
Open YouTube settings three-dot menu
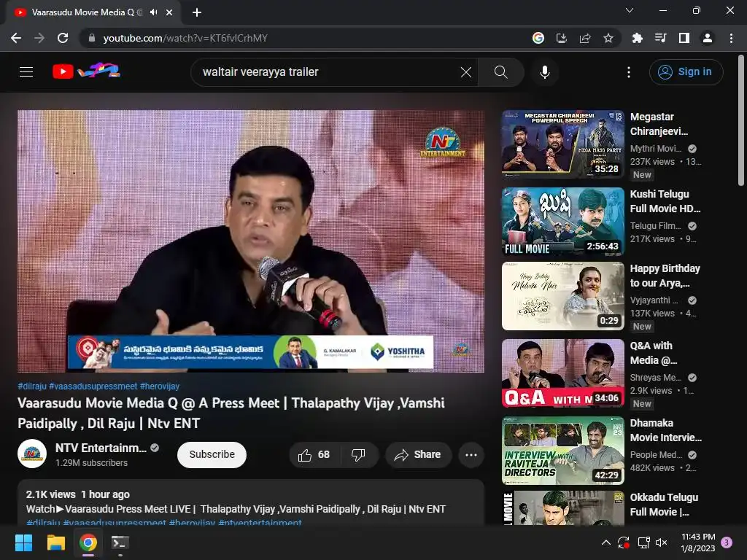(x=629, y=72)
